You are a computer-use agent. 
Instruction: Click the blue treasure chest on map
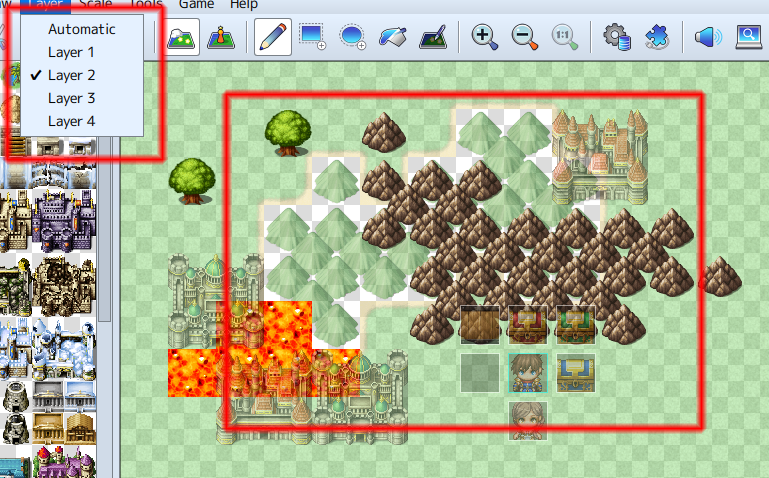click(x=575, y=373)
